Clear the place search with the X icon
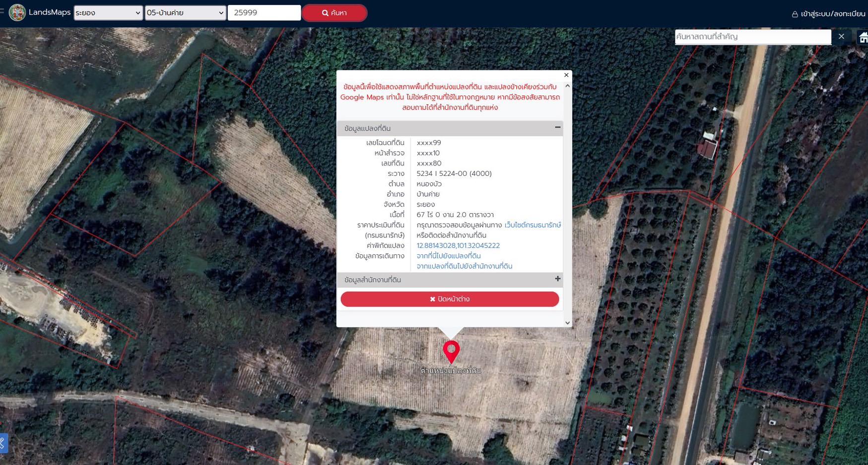The image size is (868, 465). [x=841, y=36]
